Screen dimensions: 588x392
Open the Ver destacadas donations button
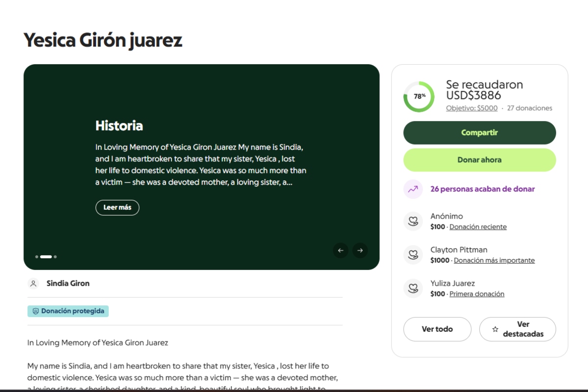point(517,329)
